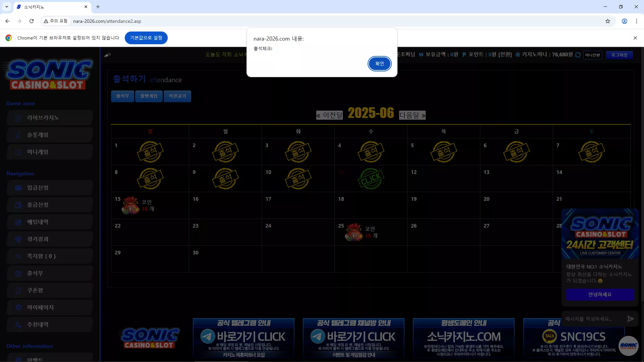
Task: Set Chrome as default with 기본값으로 설정
Action: (146, 38)
